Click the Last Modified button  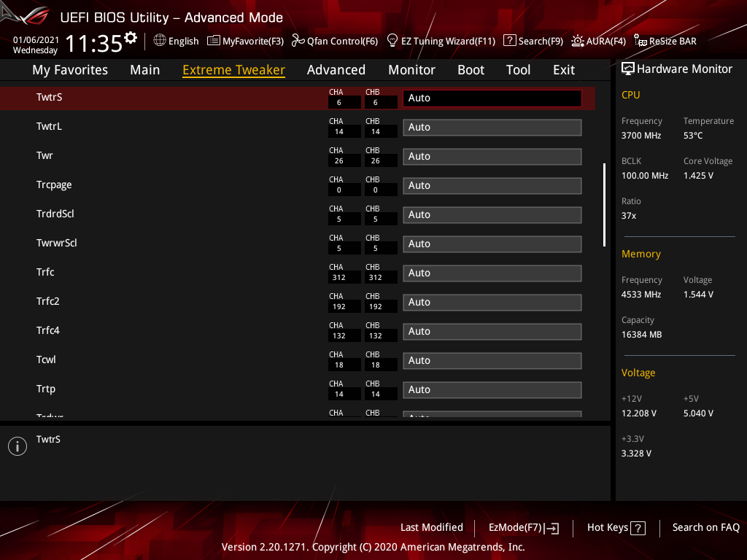(432, 528)
